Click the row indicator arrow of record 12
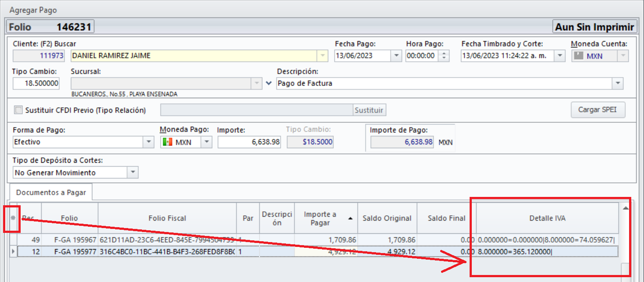This screenshot has height=282, width=644. pos(13,251)
